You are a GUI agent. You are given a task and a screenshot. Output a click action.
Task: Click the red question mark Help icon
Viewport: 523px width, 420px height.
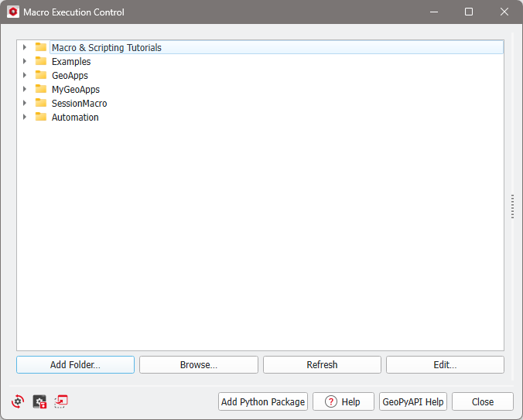click(331, 401)
